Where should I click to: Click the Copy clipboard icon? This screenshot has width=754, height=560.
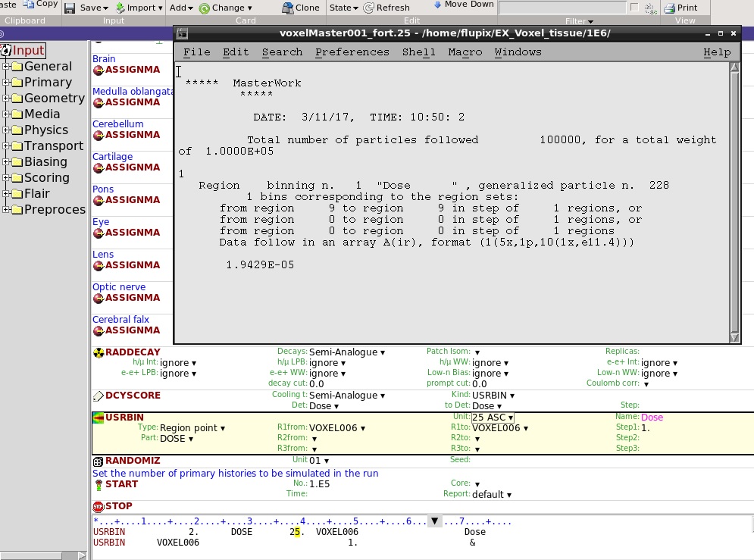point(28,4)
